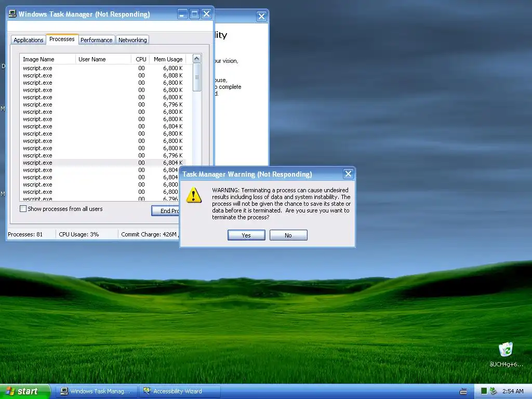Select the Processes tab
Viewport: 532px width, 399px height.
pos(62,39)
